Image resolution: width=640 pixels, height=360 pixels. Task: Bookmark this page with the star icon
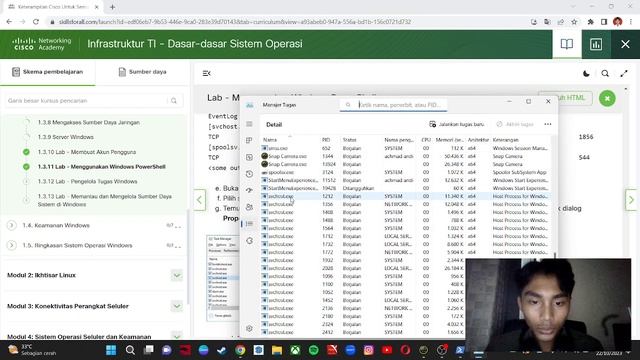[574, 22]
